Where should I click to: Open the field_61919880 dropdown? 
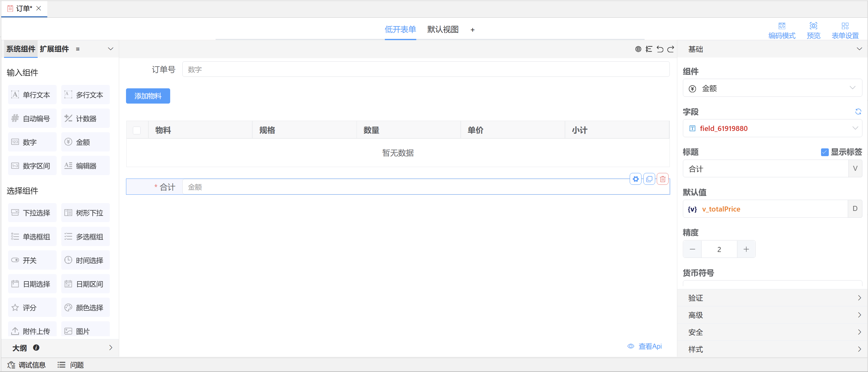[772, 128]
